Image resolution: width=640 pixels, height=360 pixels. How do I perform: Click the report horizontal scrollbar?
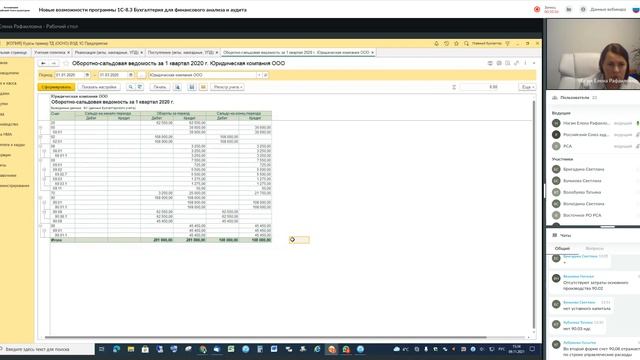pos(265,338)
